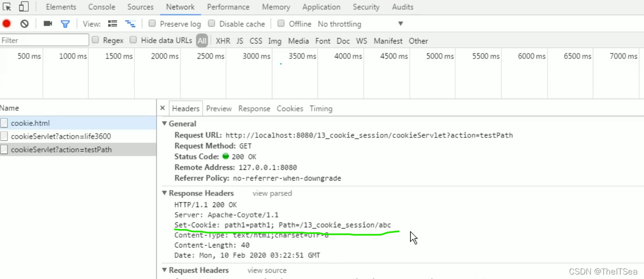Select the All filter type
Screen dimensions: 644x279
tap(202, 41)
